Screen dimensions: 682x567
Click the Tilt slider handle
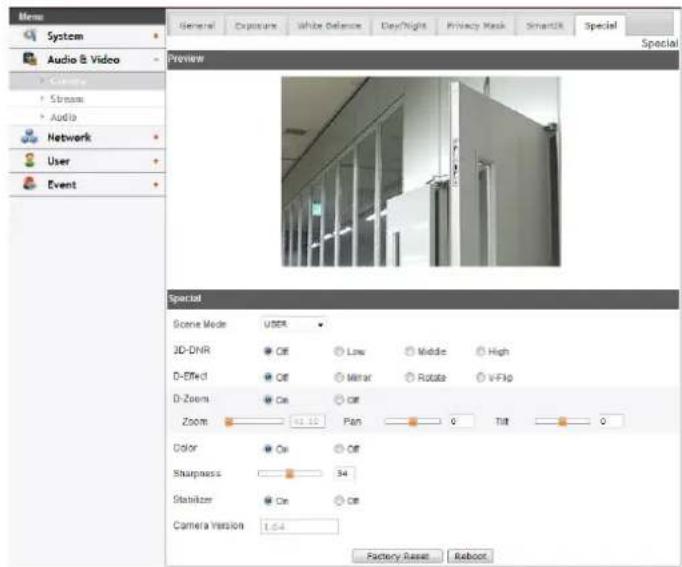click(562, 422)
